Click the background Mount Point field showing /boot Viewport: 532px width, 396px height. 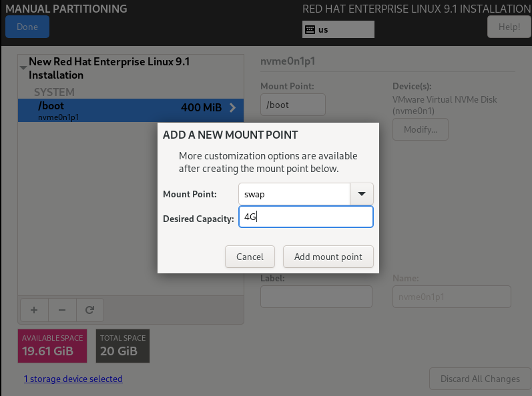pyautogui.click(x=293, y=105)
